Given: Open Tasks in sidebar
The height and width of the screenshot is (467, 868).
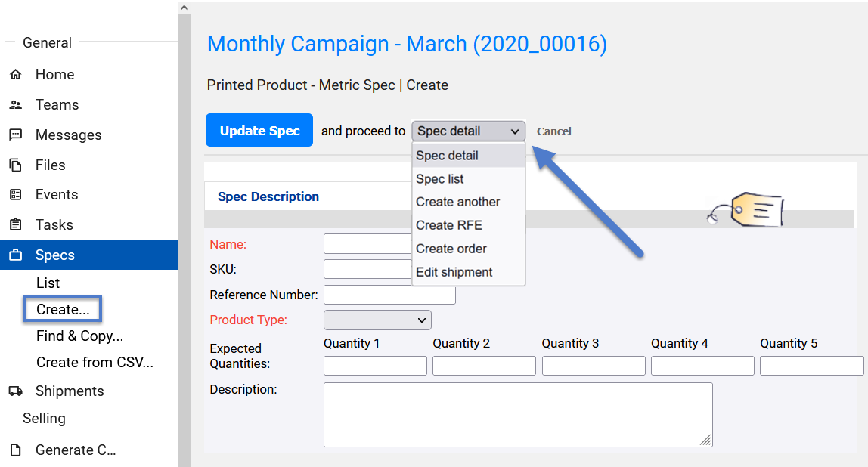Looking at the screenshot, I should 54,224.
